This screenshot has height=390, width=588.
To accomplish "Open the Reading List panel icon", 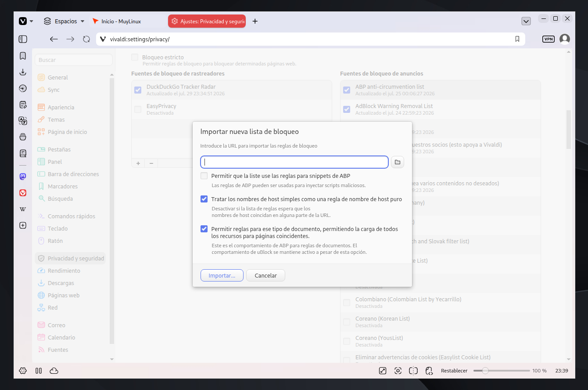I will [x=23, y=153].
